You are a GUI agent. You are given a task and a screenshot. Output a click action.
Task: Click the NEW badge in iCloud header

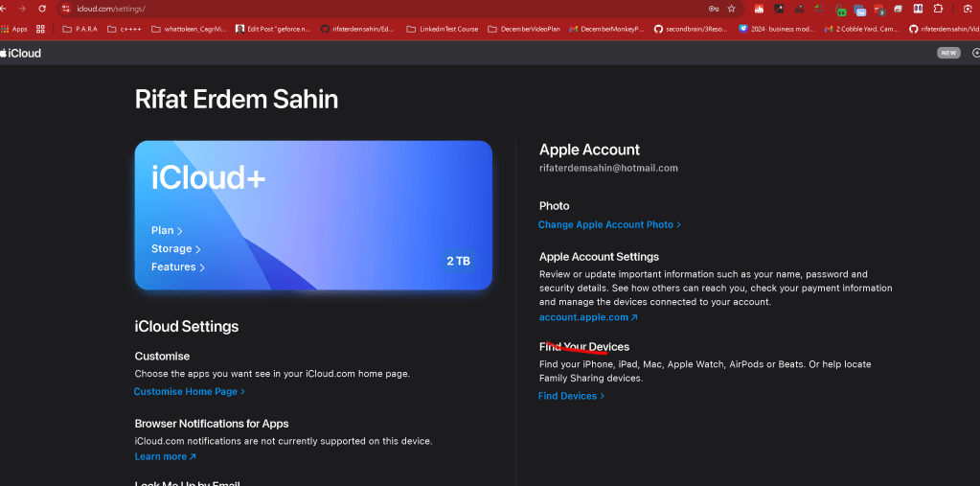(948, 53)
